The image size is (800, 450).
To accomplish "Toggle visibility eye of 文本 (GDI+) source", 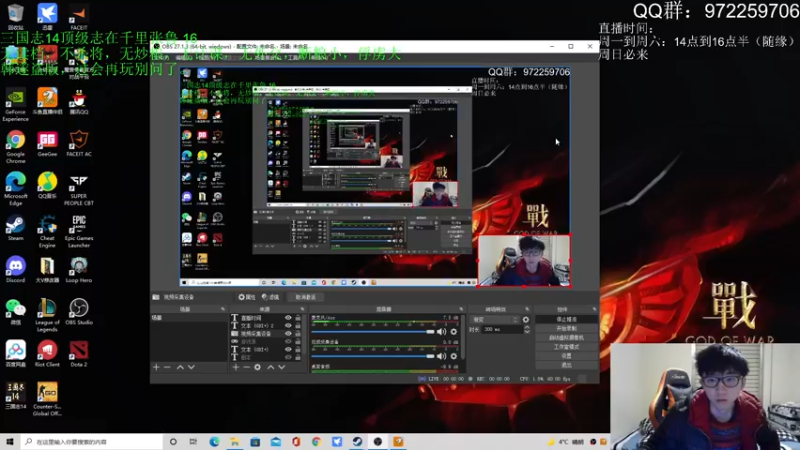I will click(x=288, y=349).
